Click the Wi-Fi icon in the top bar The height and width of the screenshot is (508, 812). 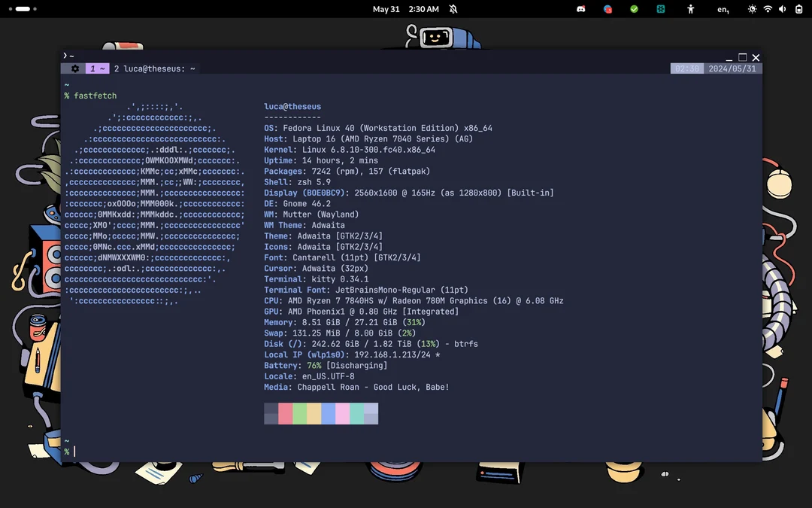click(767, 9)
